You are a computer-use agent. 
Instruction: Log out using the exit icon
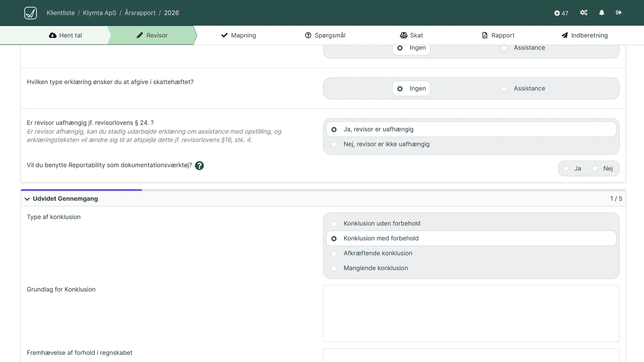point(618,13)
